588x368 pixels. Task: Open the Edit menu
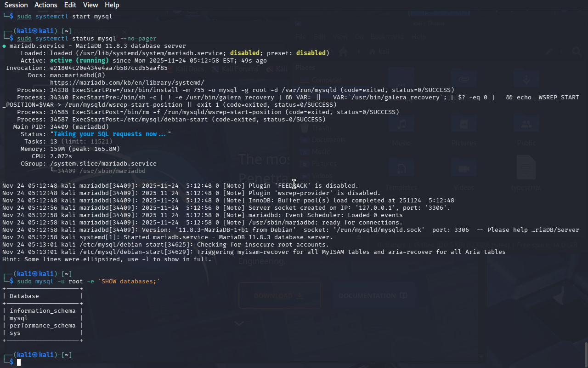[x=70, y=5]
